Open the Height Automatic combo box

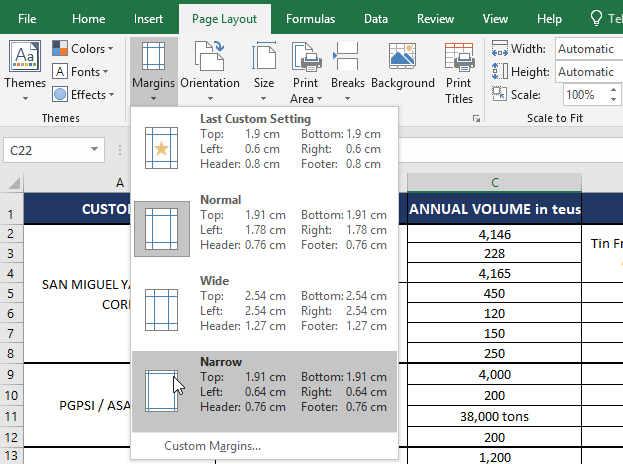[x=588, y=72]
